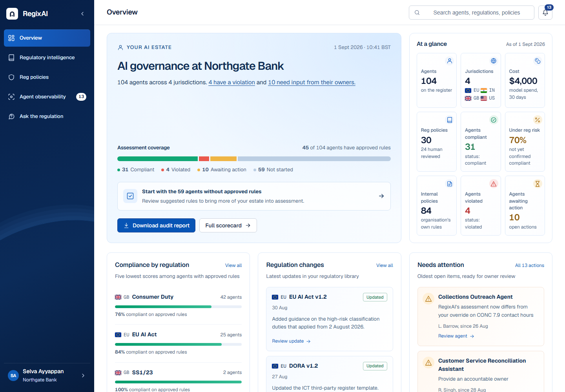Click the red Violated segment of coverage bar
The height and width of the screenshot is (392, 565).
[x=204, y=159]
